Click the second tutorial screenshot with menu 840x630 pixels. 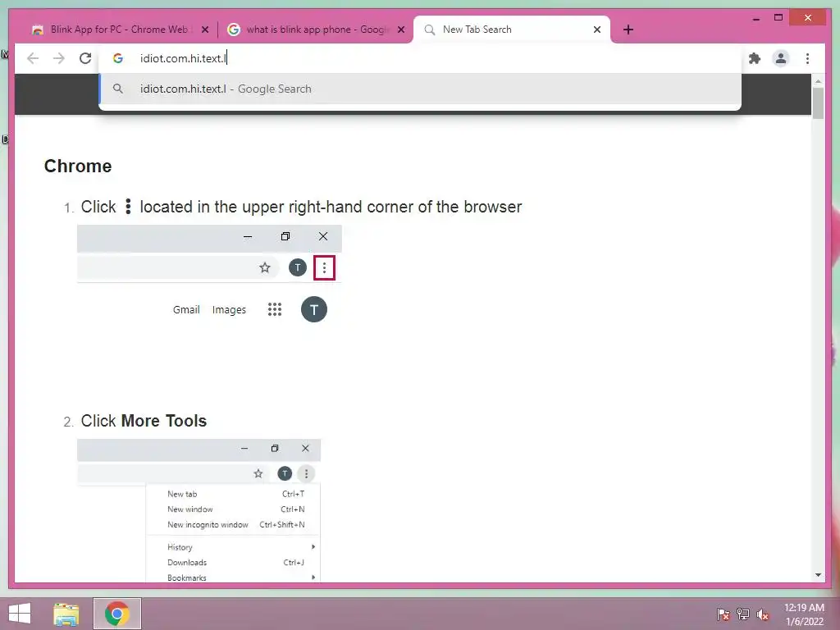[x=199, y=510]
